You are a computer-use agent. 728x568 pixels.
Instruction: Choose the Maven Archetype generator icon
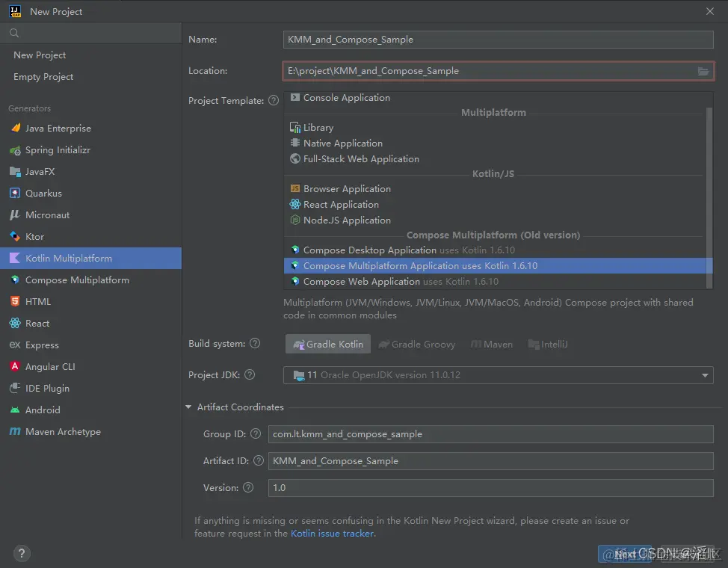tap(15, 431)
